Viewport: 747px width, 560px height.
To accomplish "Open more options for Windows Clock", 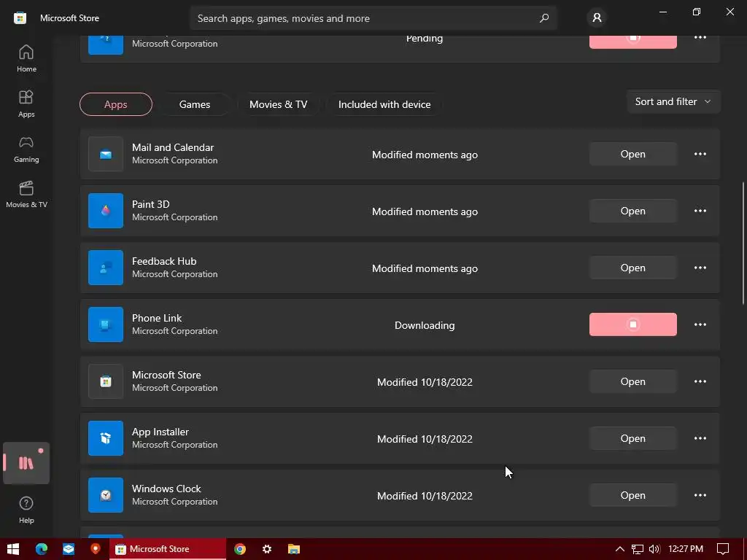I will [700, 495].
